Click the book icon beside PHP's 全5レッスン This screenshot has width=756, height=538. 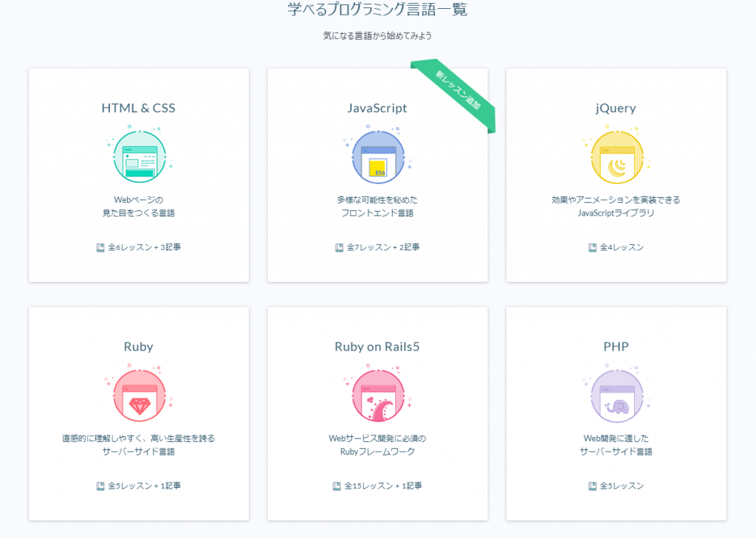(592, 486)
